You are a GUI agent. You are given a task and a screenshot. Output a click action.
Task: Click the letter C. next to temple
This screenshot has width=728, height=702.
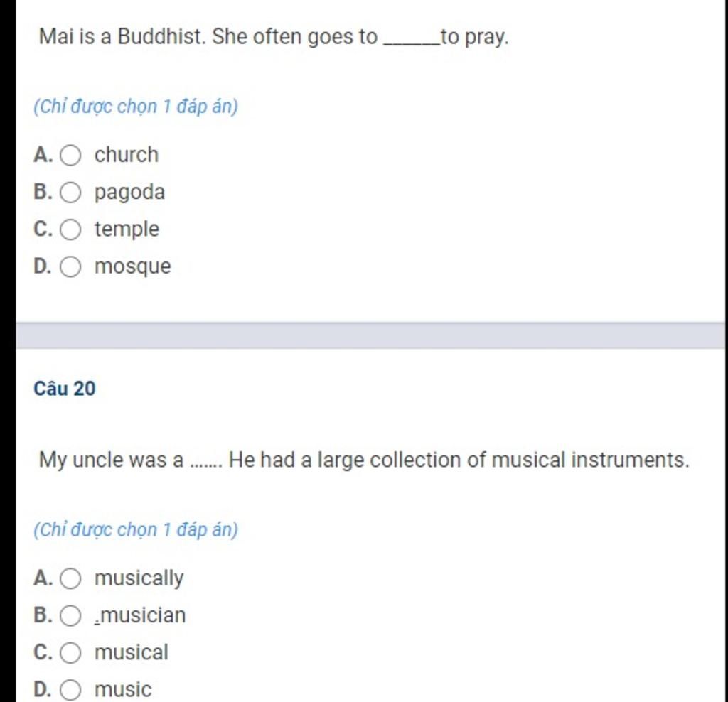tap(43, 229)
